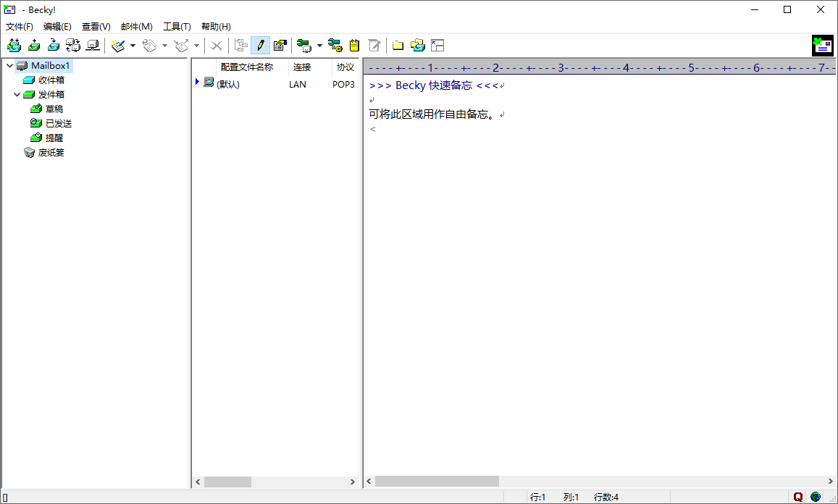This screenshot has height=504, width=838.
Task: Click the 行数:4 status bar entry
Action: [x=606, y=497]
